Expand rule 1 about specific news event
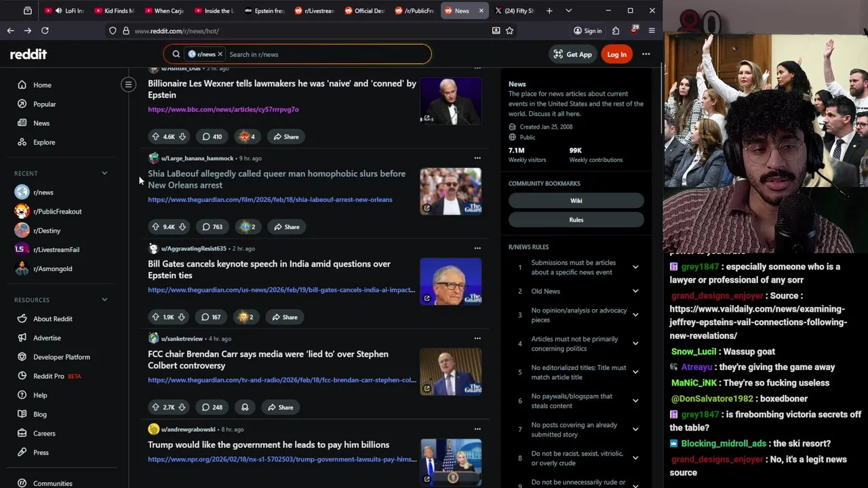This screenshot has width=868, height=488. 635,267
